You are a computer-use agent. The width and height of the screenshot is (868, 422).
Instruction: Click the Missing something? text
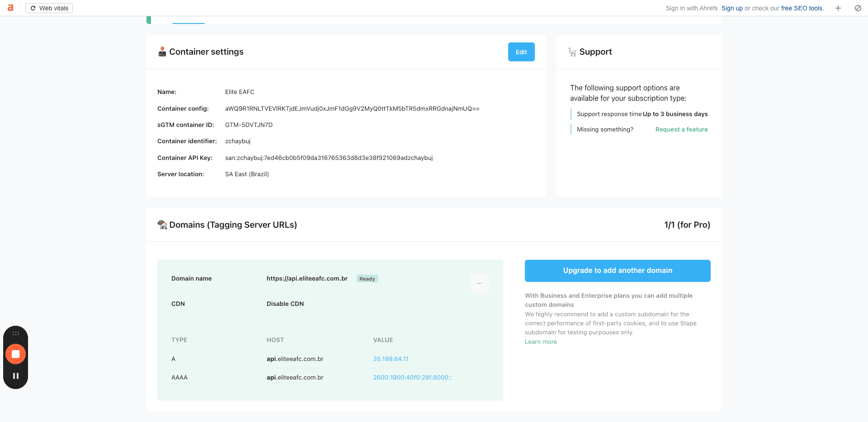tap(605, 130)
